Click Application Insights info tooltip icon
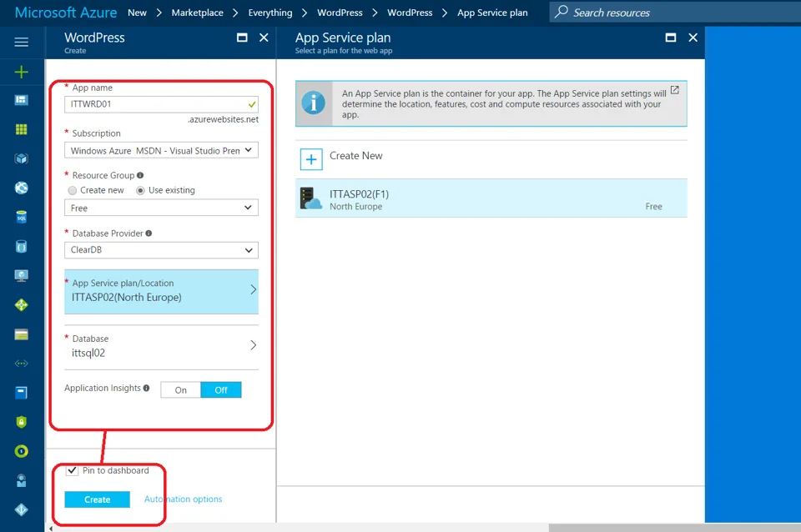Viewport: 801px width, 532px height. pyautogui.click(x=146, y=388)
